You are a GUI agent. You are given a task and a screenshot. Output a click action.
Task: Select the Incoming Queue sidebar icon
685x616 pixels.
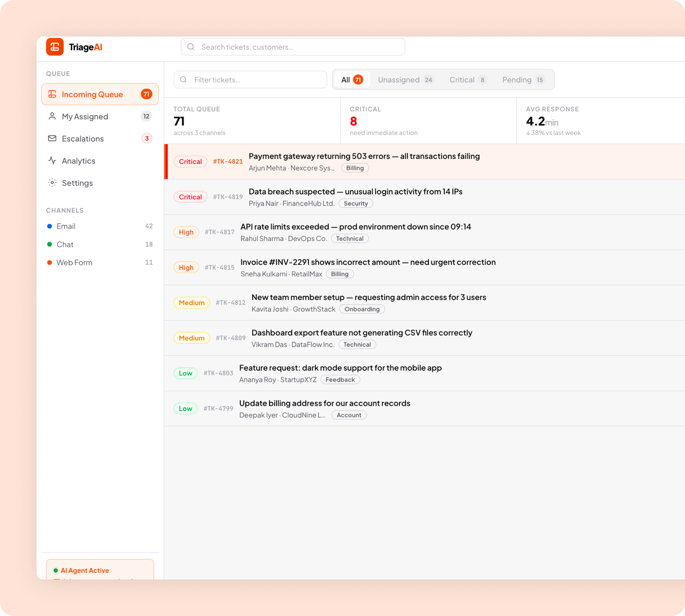point(53,94)
